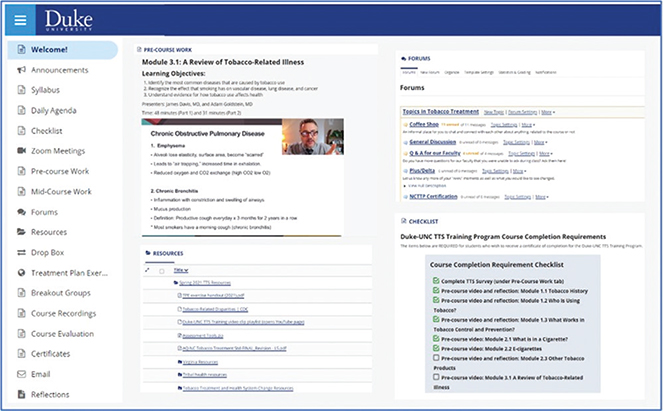Click the Announcements megaphone icon
The height and width of the screenshot is (411, 663).
click(22, 70)
